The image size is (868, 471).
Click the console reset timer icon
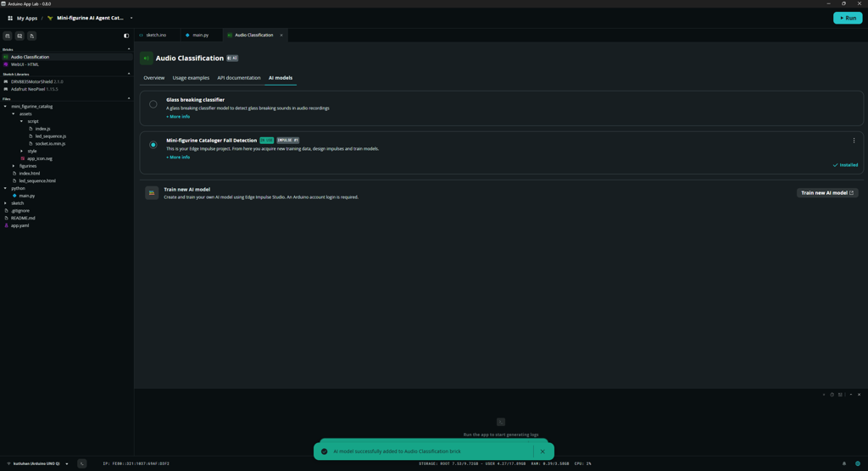[x=832, y=395]
